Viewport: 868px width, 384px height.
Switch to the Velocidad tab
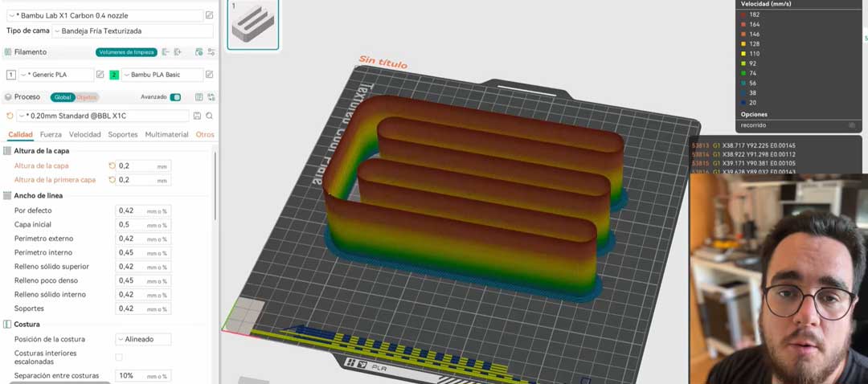coord(84,135)
